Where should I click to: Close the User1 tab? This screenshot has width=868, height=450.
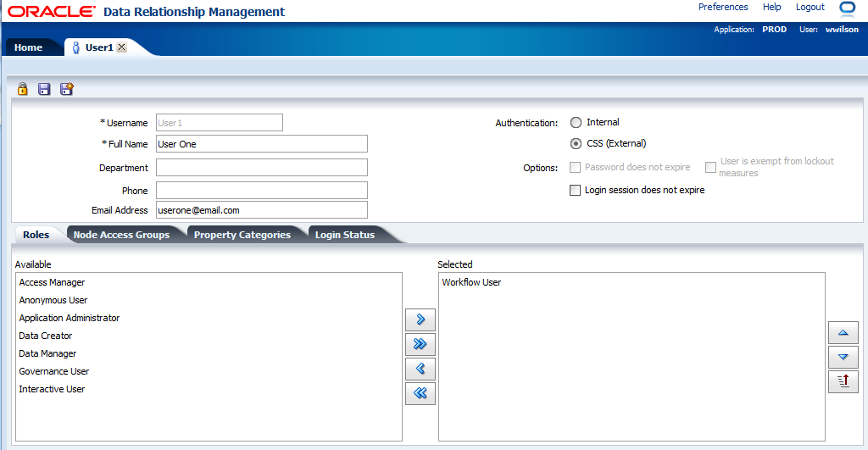[x=121, y=47]
